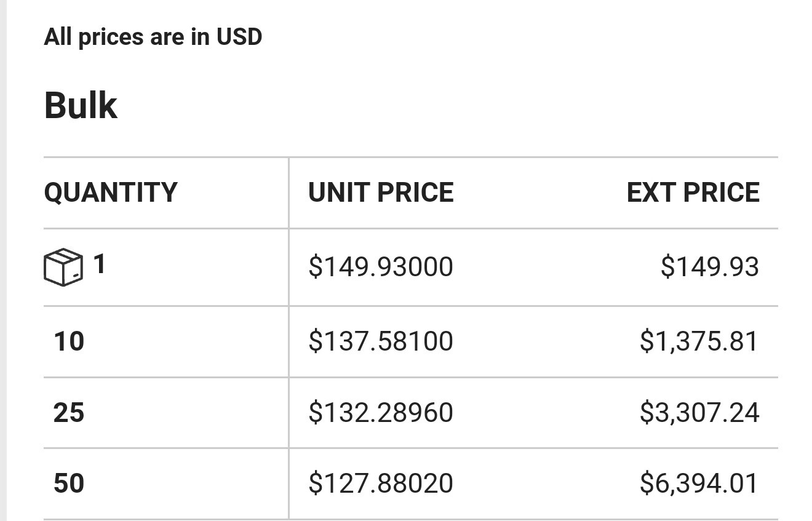This screenshot has width=812, height=521.
Task: Click the QUANTITY column header
Action: pyautogui.click(x=111, y=193)
